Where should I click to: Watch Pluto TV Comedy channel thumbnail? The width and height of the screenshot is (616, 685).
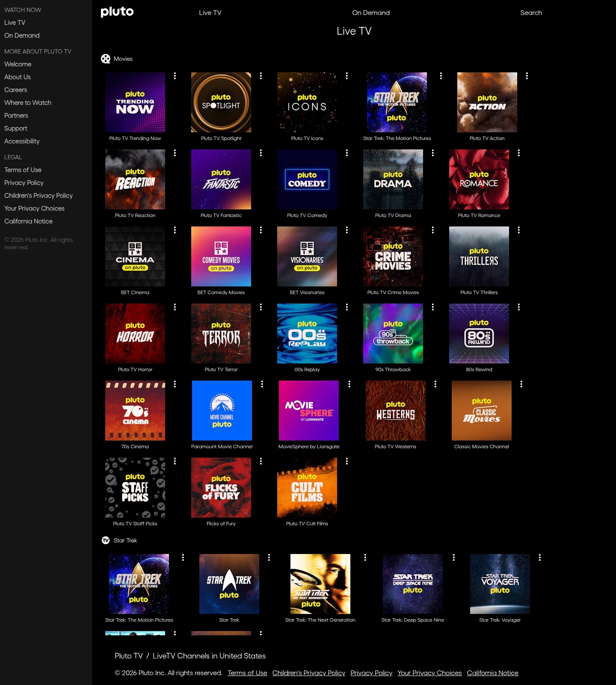307,179
